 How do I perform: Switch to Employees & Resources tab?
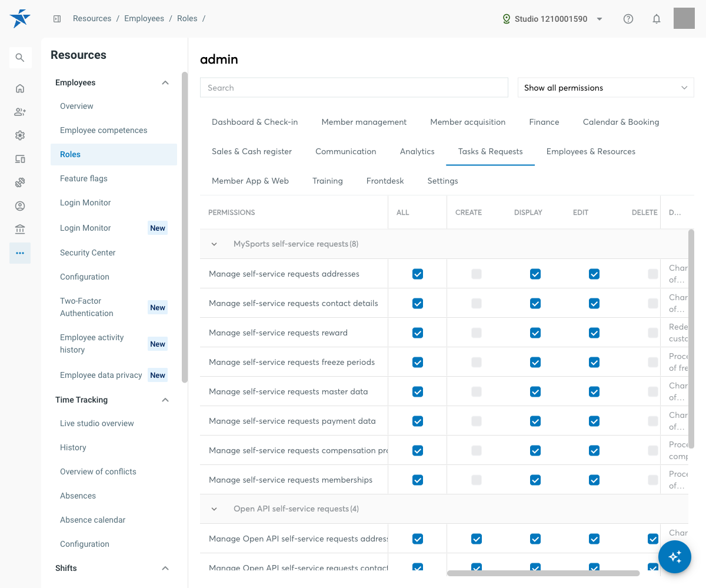(x=591, y=151)
